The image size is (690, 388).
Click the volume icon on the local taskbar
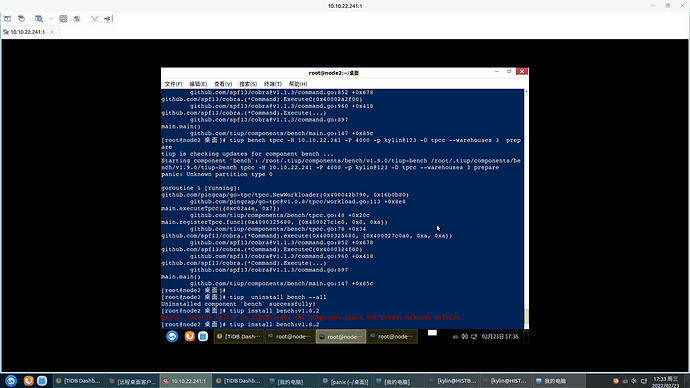(x=634, y=381)
